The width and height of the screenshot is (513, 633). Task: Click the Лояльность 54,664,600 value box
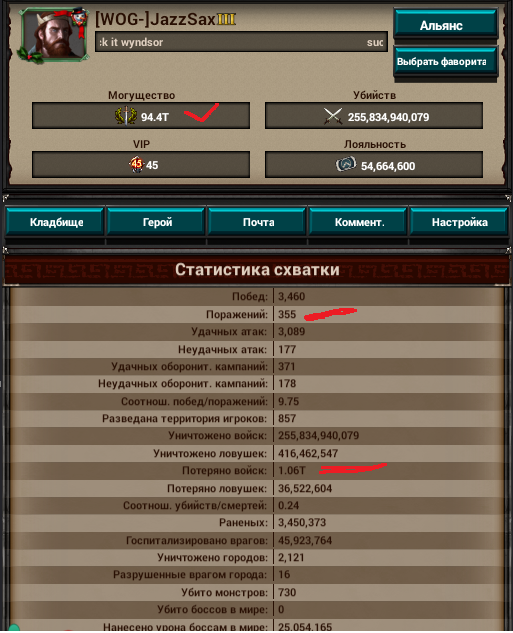373,164
